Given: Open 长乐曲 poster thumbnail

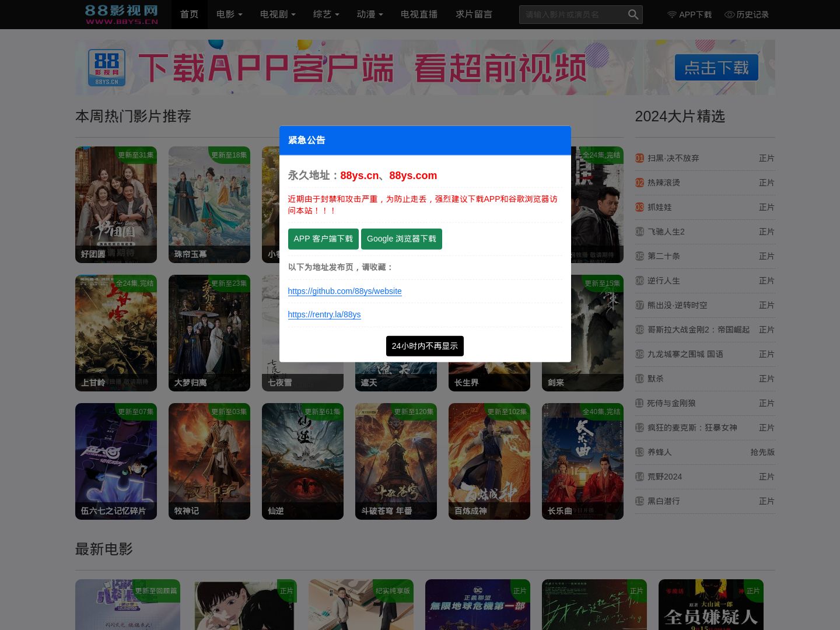Looking at the screenshot, I should click(583, 461).
